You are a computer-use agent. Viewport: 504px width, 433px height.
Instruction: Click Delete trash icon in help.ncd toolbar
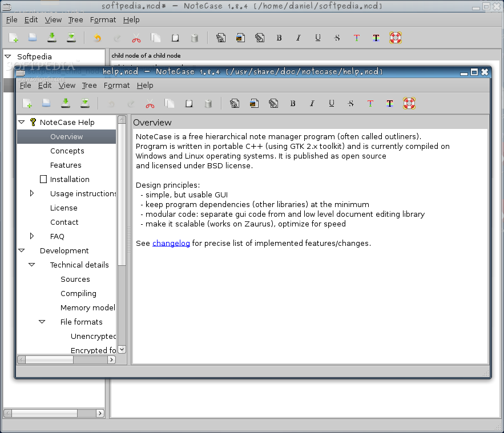(208, 103)
